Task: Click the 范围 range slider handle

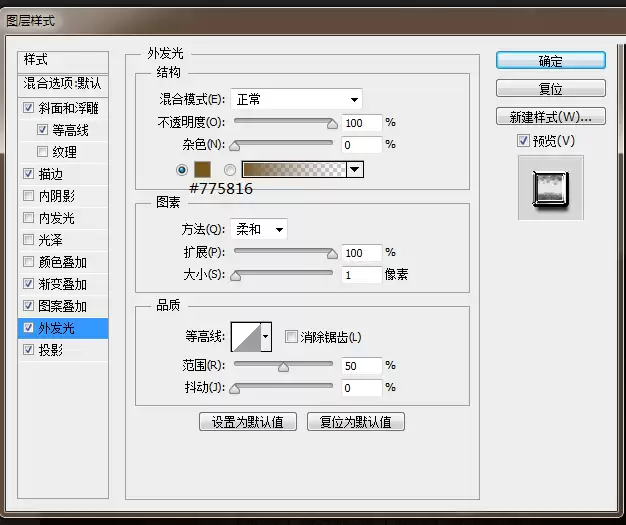Action: [x=283, y=367]
